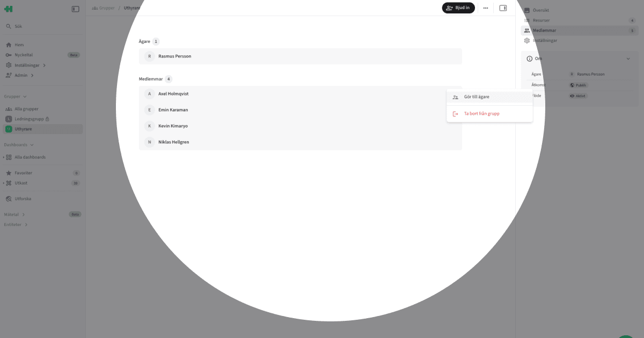The width and height of the screenshot is (644, 338).
Task: Open the three-dot more options menu
Action: coord(485,8)
